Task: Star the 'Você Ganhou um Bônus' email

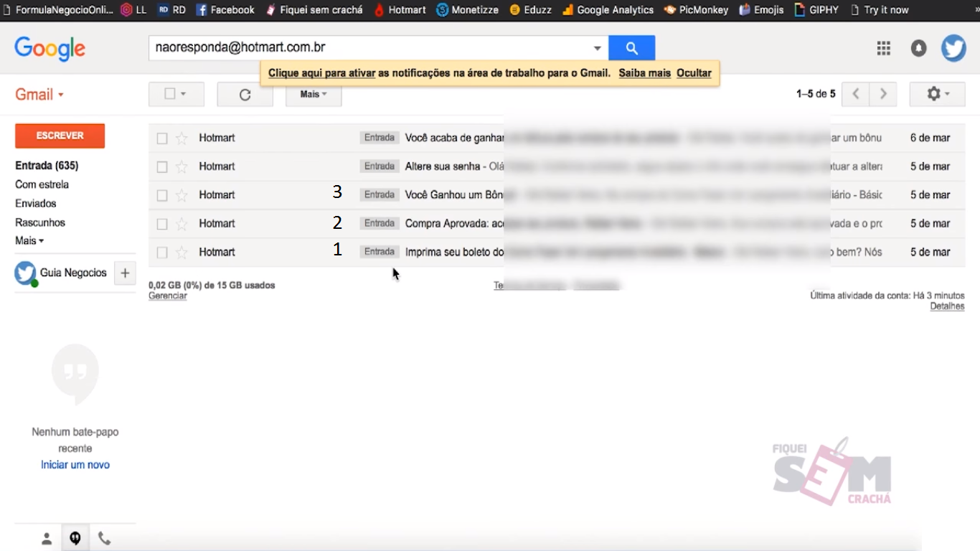Action: pos(182,195)
